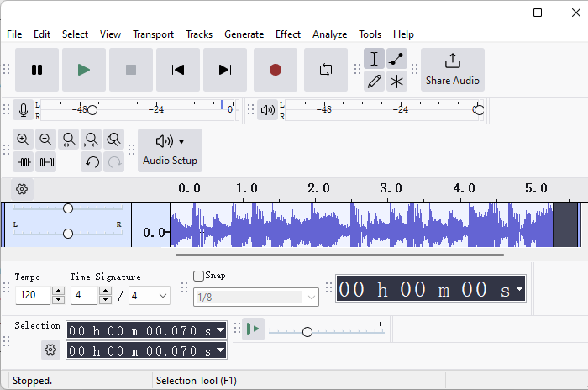
Task: Select the Envelope tool
Action: [396, 59]
